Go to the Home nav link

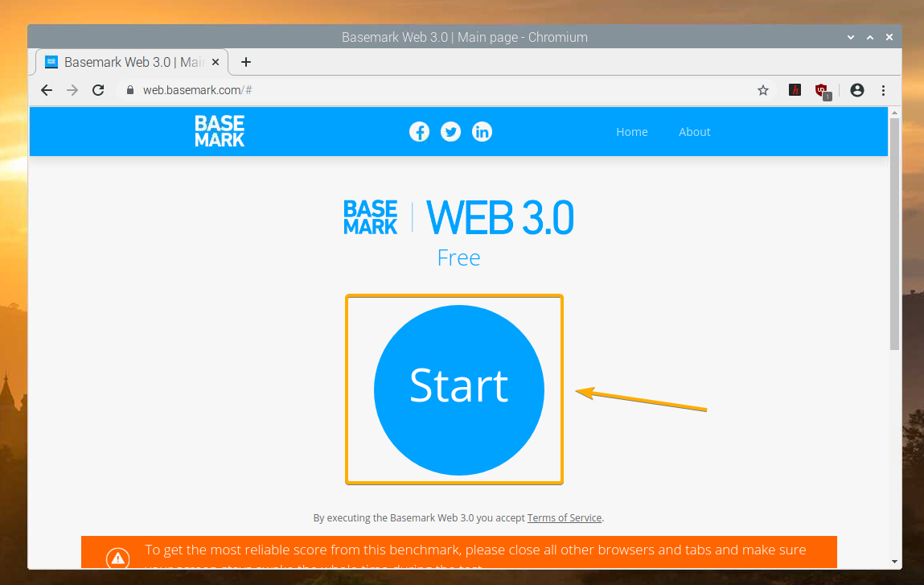tap(632, 132)
